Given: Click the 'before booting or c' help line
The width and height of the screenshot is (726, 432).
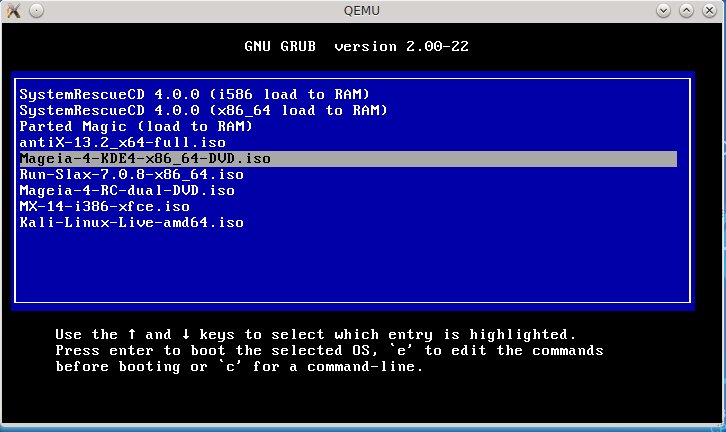Looking at the screenshot, I should pos(239,367).
